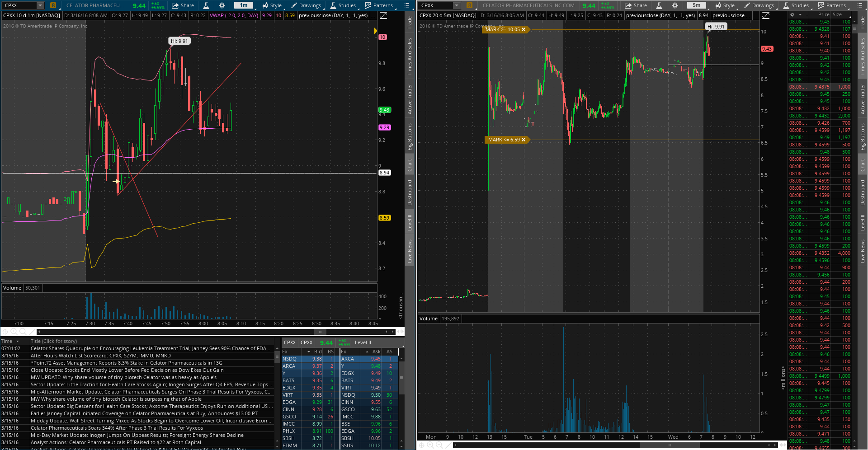This screenshot has height=450, width=868.
Task: Open Style menu on the left chart
Action: click(272, 5)
